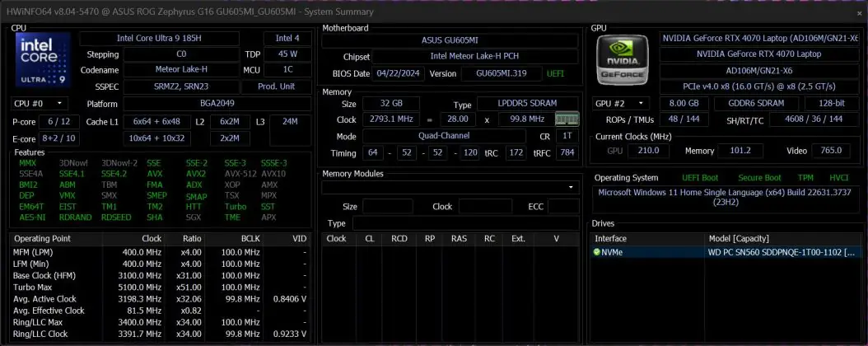Click the Base Clock (HFM) row
Viewport: 868px width, 346px height.
[161, 276]
